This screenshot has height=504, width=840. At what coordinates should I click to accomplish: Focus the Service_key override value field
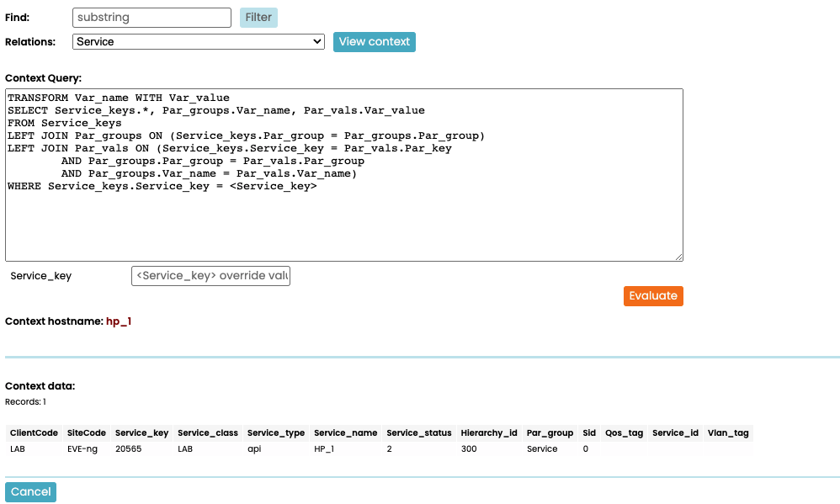pos(210,276)
